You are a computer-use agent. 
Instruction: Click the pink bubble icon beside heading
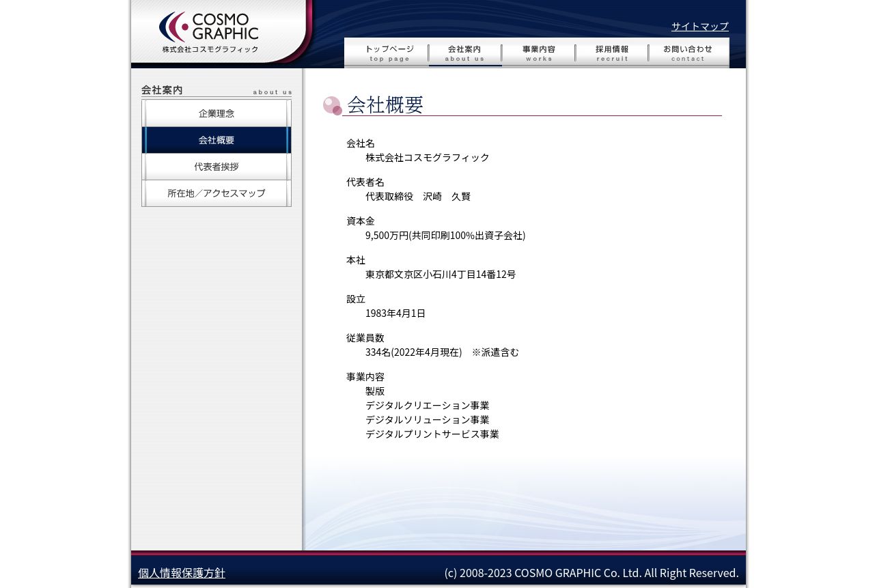[x=333, y=106]
